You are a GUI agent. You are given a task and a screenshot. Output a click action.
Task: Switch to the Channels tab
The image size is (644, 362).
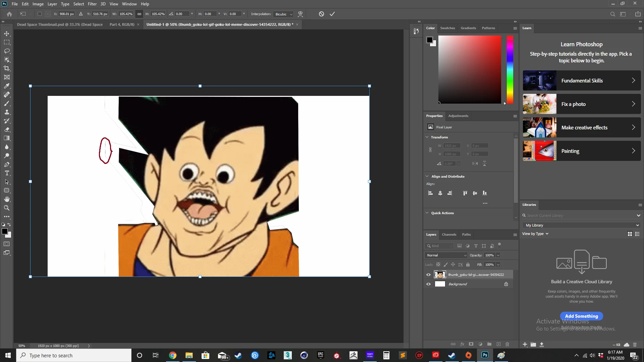point(449,235)
